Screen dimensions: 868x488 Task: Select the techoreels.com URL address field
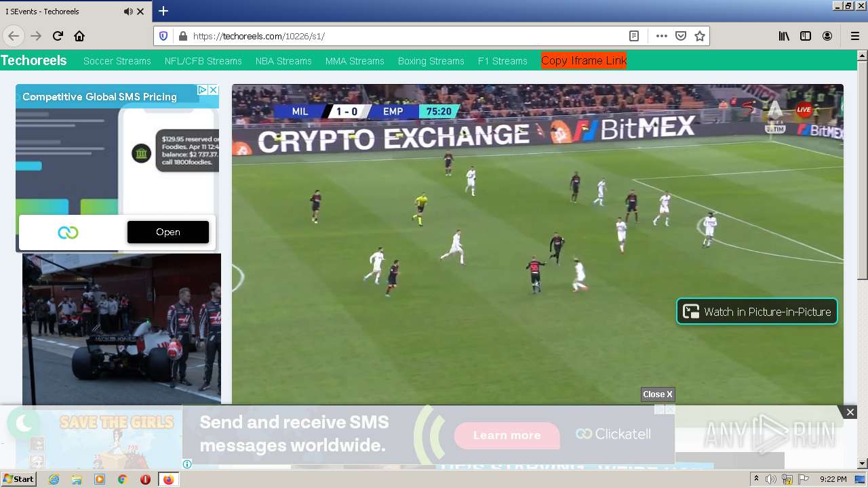(x=407, y=36)
